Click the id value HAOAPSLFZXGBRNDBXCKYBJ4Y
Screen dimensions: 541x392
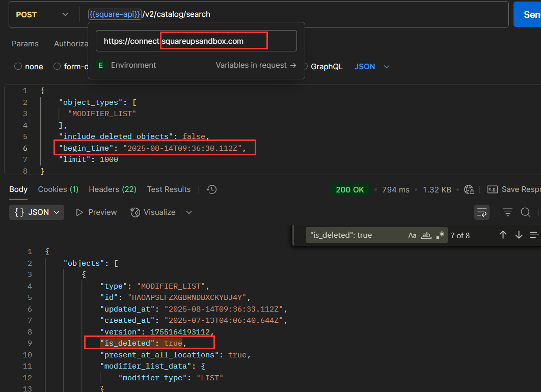coord(187,297)
